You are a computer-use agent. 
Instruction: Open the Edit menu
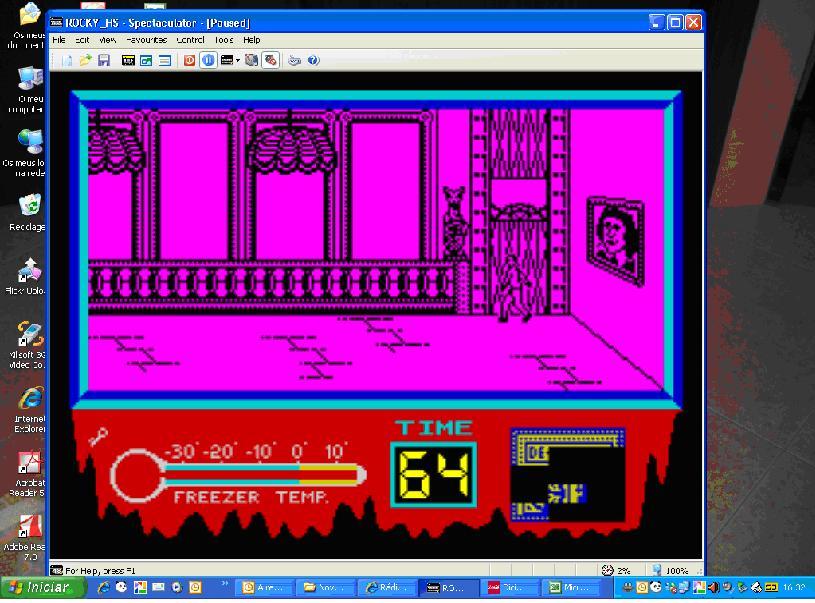click(x=82, y=40)
